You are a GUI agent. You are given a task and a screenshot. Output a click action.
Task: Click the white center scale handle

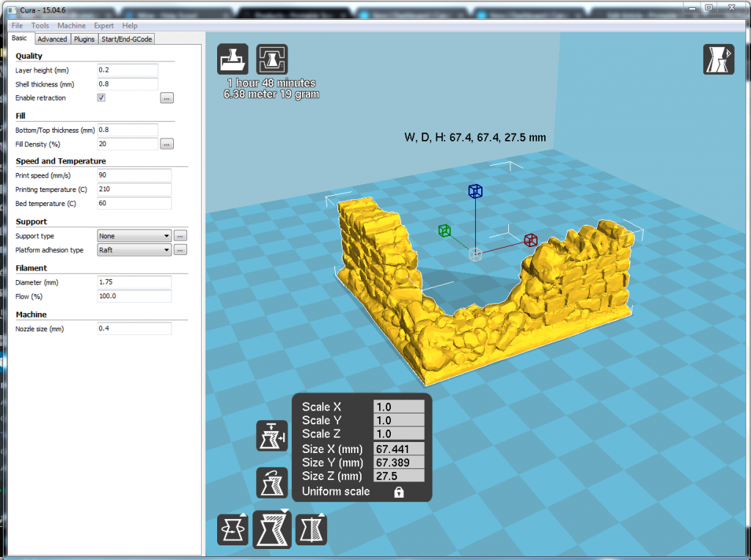tap(475, 254)
